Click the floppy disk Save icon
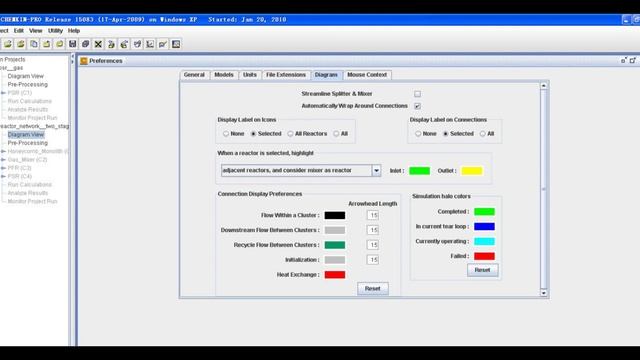 coord(73,44)
